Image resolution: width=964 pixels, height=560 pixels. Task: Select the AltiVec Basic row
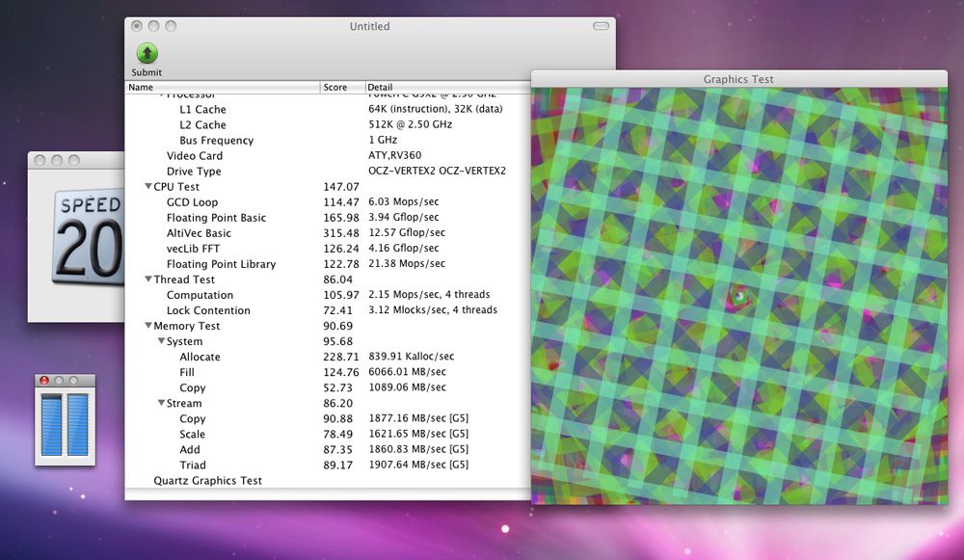328,233
